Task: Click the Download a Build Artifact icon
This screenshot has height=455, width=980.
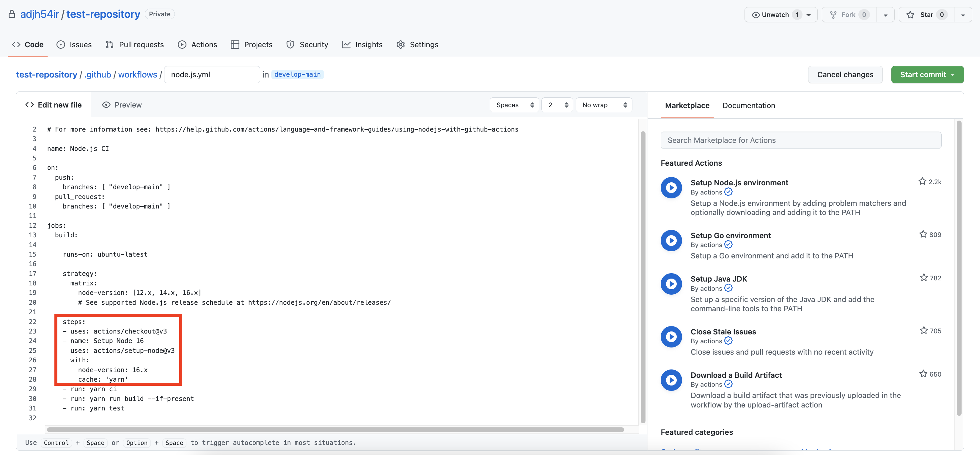Action: point(671,380)
